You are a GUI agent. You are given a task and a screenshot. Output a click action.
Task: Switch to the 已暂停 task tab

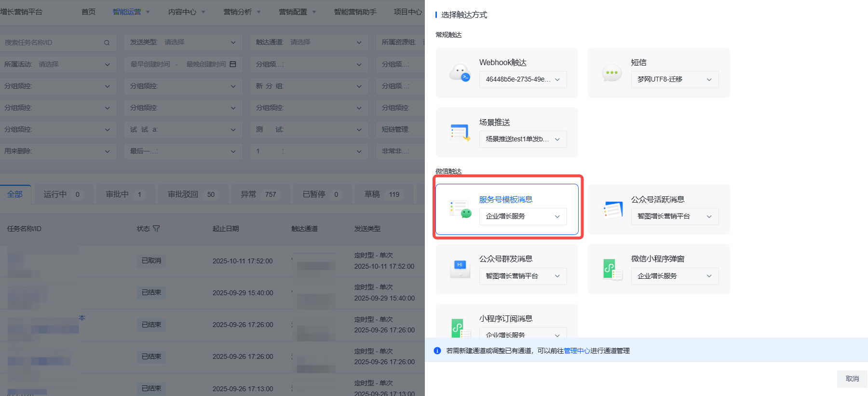pos(322,194)
